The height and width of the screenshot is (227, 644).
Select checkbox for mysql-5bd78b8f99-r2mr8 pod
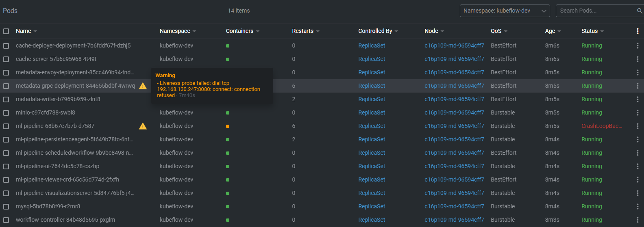[6, 207]
